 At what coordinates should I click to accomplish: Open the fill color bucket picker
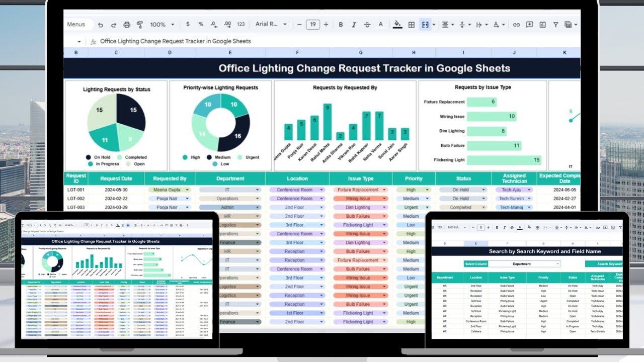coord(397,24)
